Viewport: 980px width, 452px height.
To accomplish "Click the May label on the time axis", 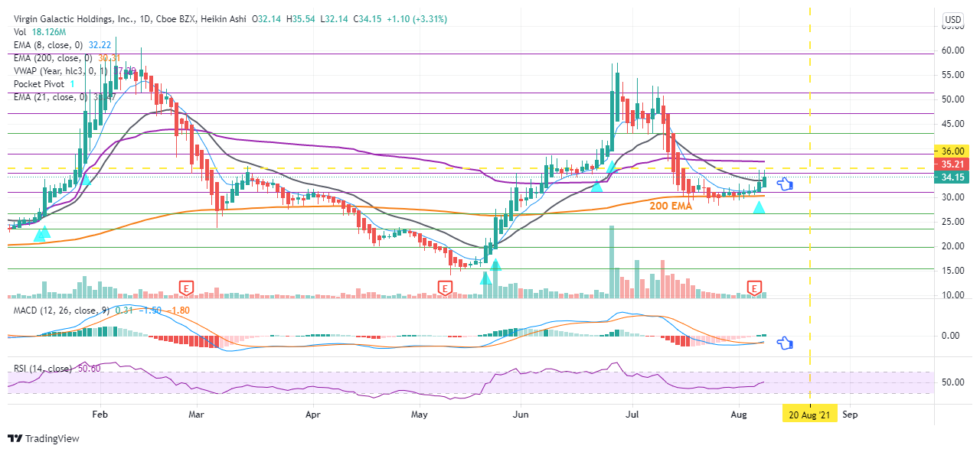I will coord(419,415).
